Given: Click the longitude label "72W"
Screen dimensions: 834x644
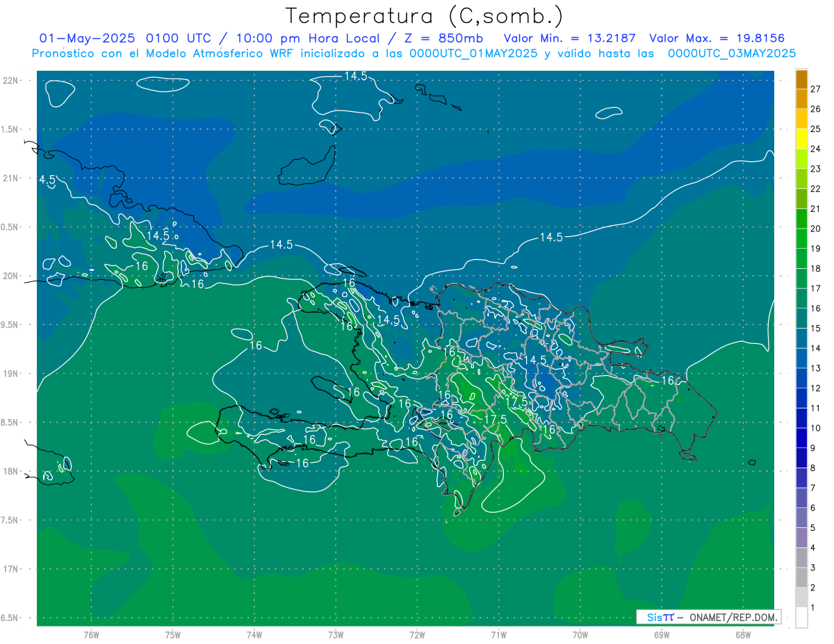Looking at the screenshot, I should (x=417, y=635).
